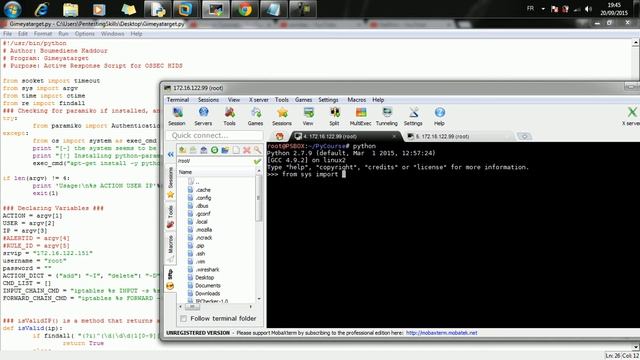Click the file list scroll down arrow
The height and width of the screenshot is (360, 640).
point(258,299)
